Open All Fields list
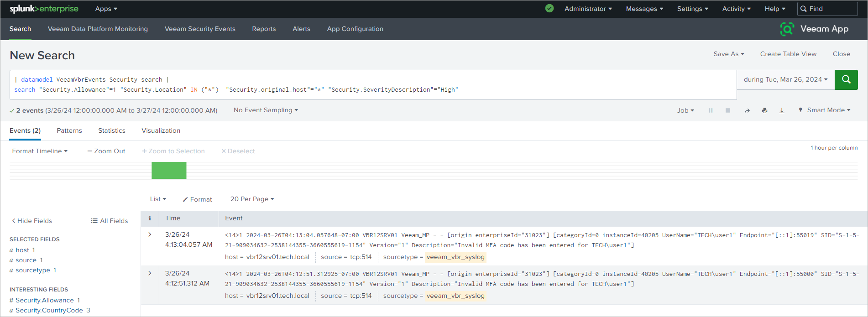This screenshot has width=868, height=317. click(110, 221)
